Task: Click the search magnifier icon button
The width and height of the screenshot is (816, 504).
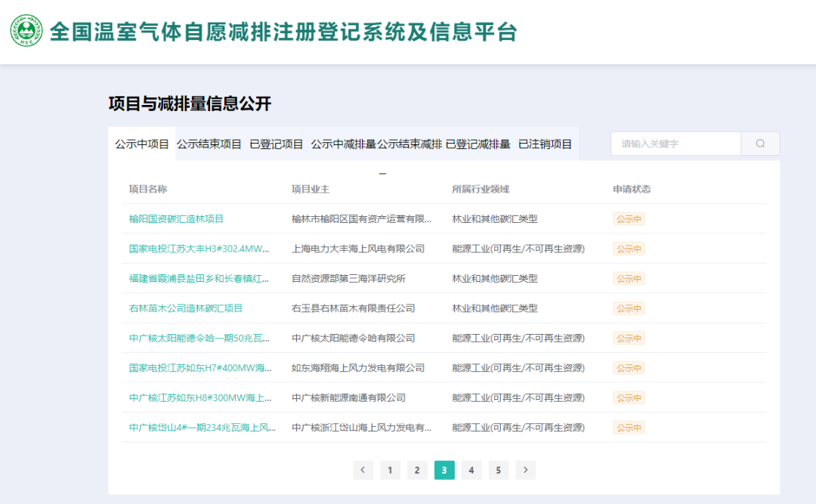Action: tap(760, 144)
